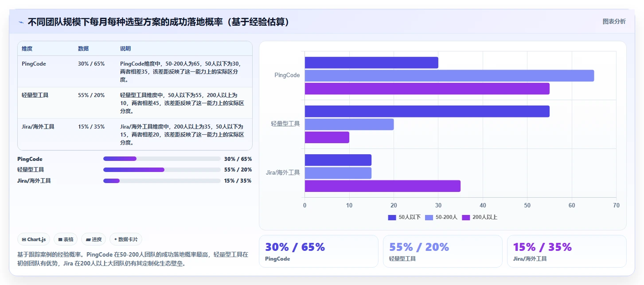Click the title chart icon in the header
Image resolution: width=644 pixels, height=285 pixels.
coord(21,22)
